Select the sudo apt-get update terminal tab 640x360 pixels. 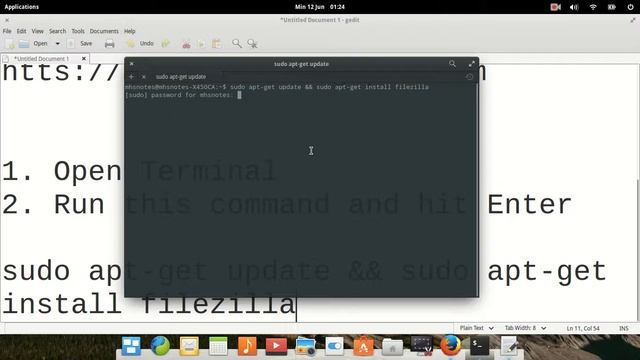click(x=181, y=77)
